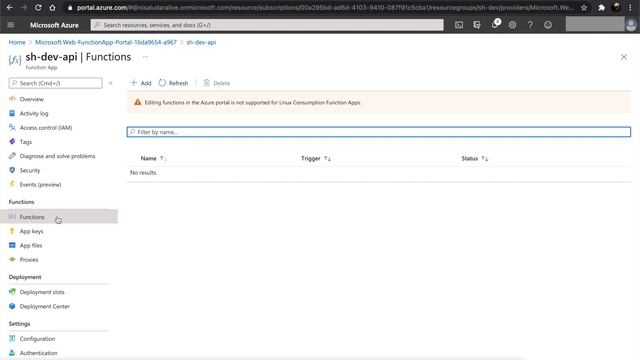The image size is (640, 360).
Task: Open Diagnose and solve problems
Action: pyautogui.click(x=57, y=156)
